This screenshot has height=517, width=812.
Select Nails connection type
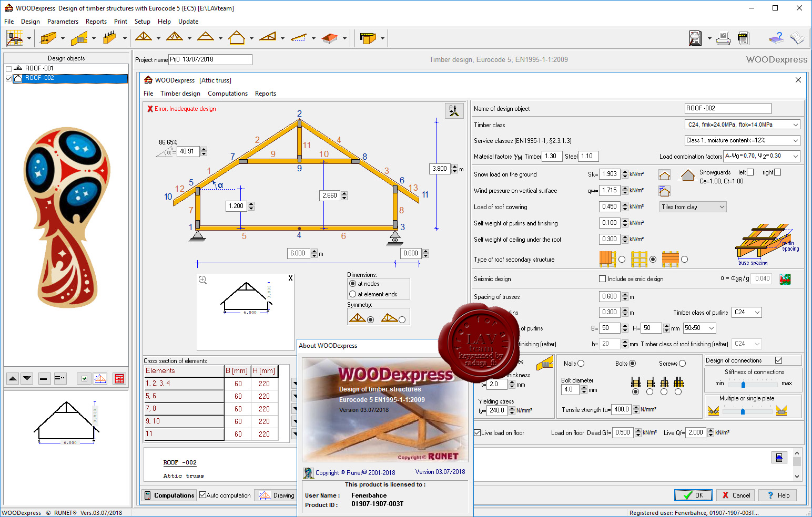point(581,364)
